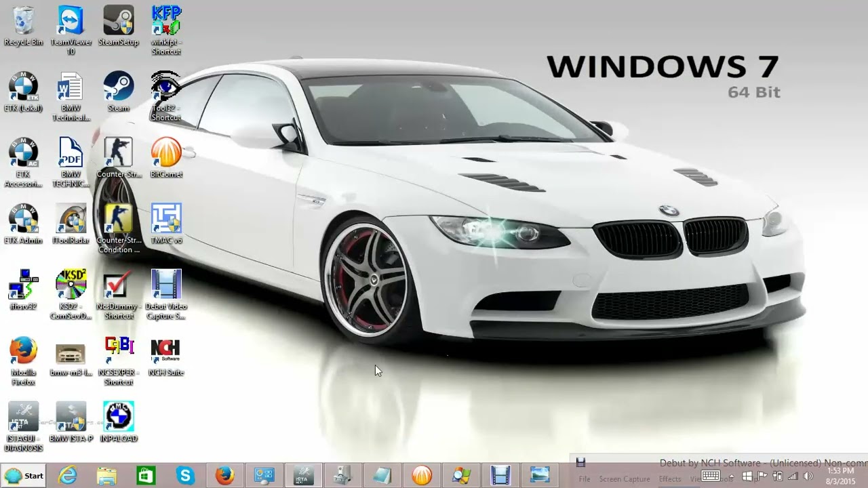Viewport: 868px width, 488px height.
Task: Select the TMAC v6 desktop icon
Action: pyautogui.click(x=166, y=224)
